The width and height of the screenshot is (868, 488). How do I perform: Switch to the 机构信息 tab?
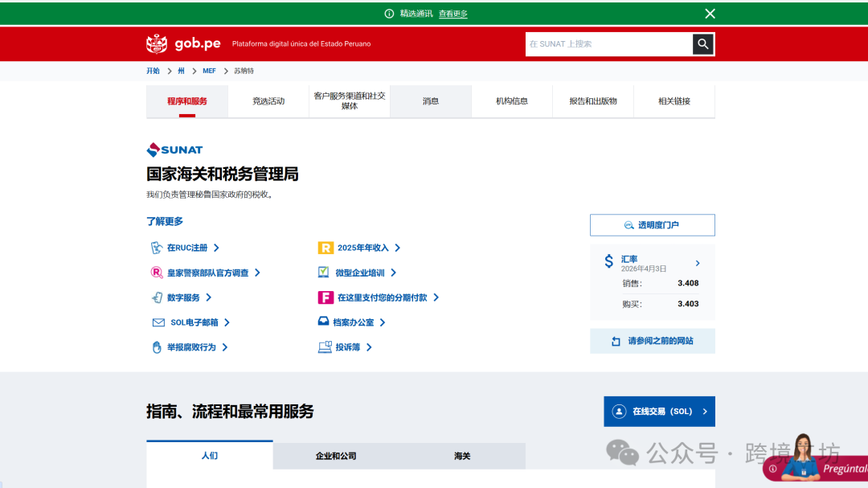pyautogui.click(x=511, y=100)
